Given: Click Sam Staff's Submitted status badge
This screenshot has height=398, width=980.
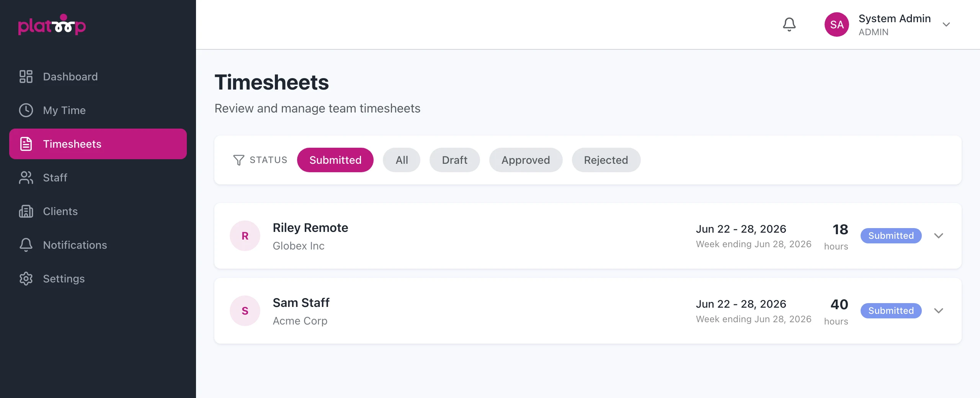Looking at the screenshot, I should pyautogui.click(x=891, y=311).
